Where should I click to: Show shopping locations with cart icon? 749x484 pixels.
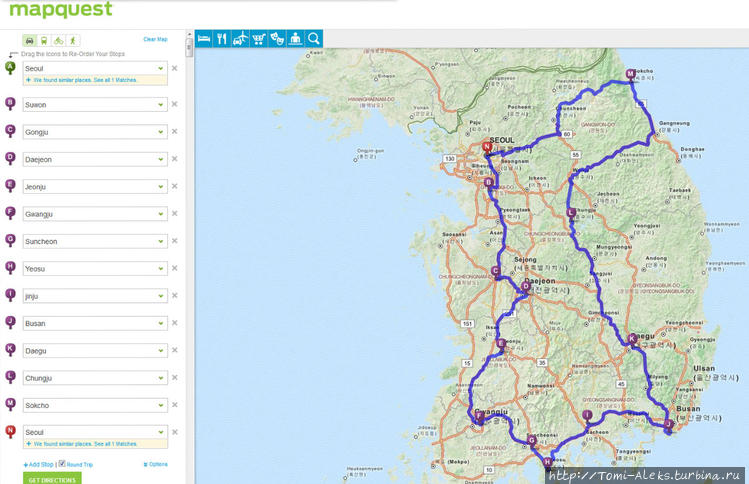259,39
